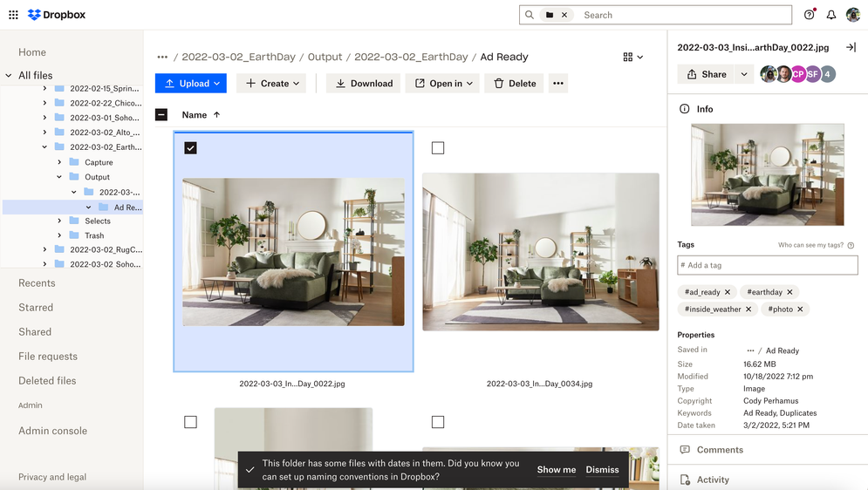Image resolution: width=868 pixels, height=490 pixels.
Task: Change view with the grid layout icon
Action: (633, 57)
